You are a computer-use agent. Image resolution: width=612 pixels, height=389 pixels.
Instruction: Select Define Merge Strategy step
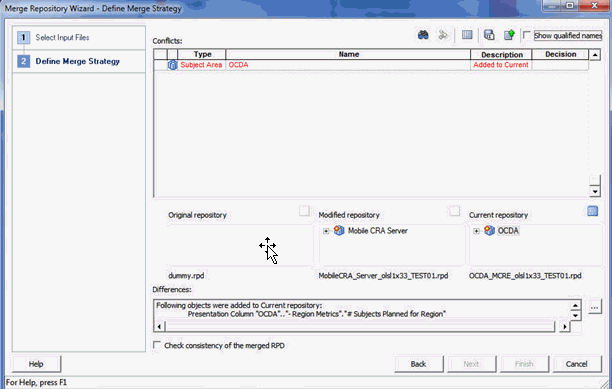[78, 61]
